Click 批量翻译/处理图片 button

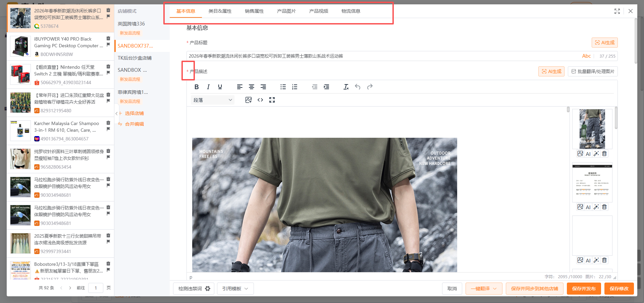click(593, 71)
